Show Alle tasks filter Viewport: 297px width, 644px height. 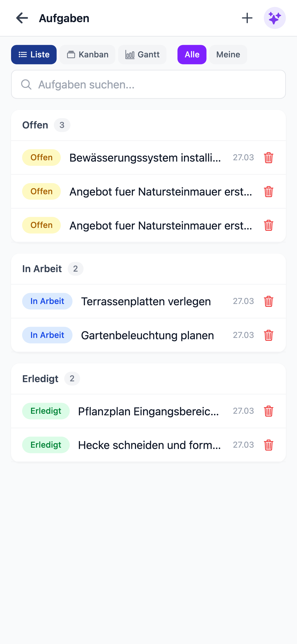coord(192,54)
